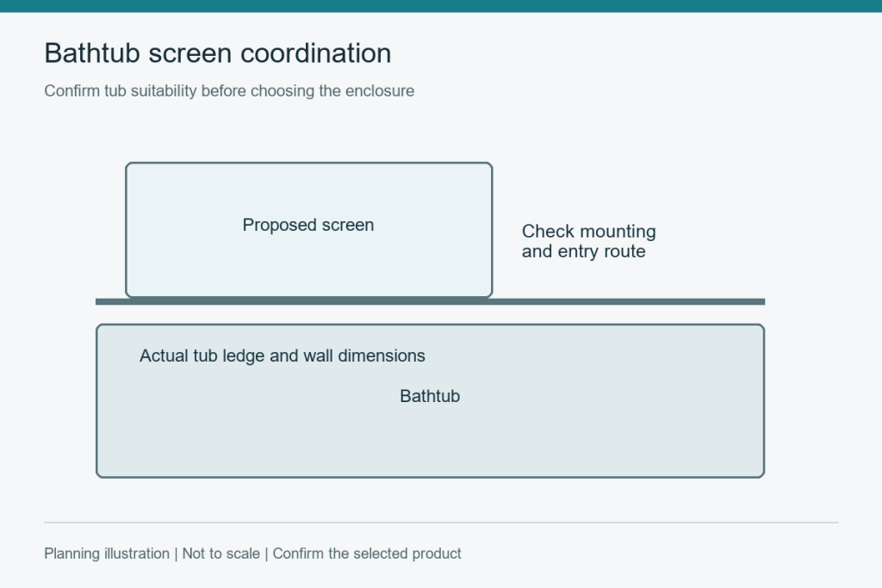
Task: Click the teal header bar at top
Action: [x=441, y=6]
